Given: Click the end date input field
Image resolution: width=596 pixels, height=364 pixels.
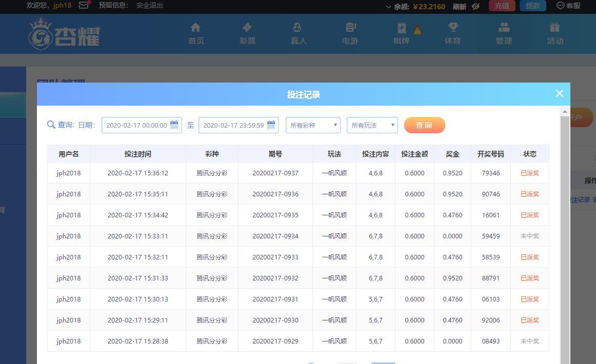Looking at the screenshot, I should (239, 125).
